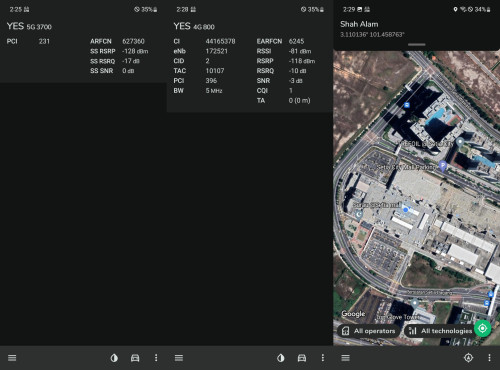500x370 pixels.
Task: Tap the blue bus stop marker near the tower
Action: tap(407, 105)
